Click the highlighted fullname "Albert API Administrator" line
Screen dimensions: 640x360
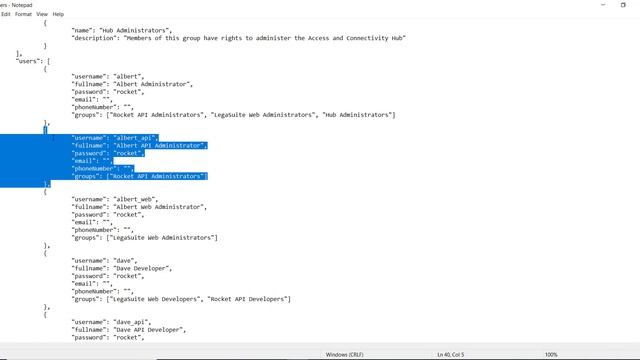pyautogui.click(x=139, y=145)
